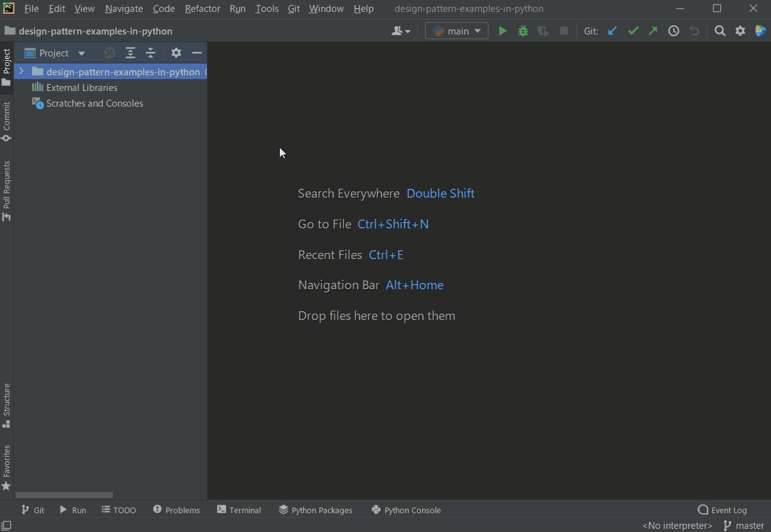Open Project panel options gear
Screen dimensions: 771x532
point(176,53)
